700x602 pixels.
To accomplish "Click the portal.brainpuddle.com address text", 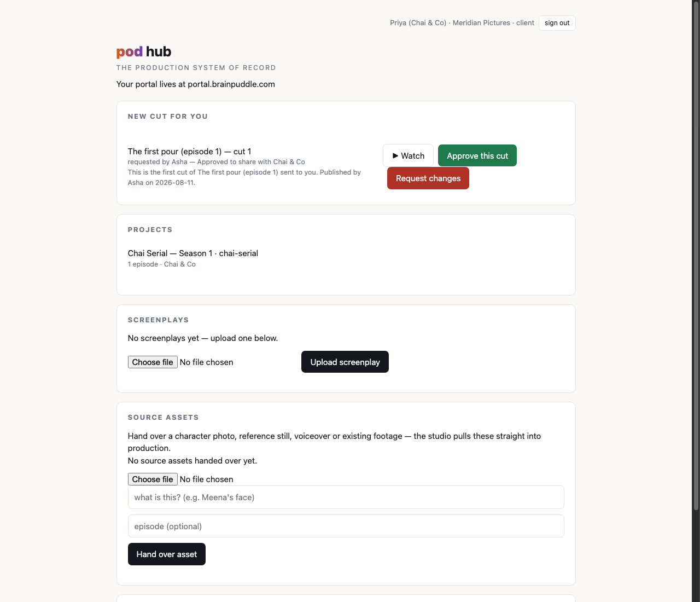I will point(231,84).
